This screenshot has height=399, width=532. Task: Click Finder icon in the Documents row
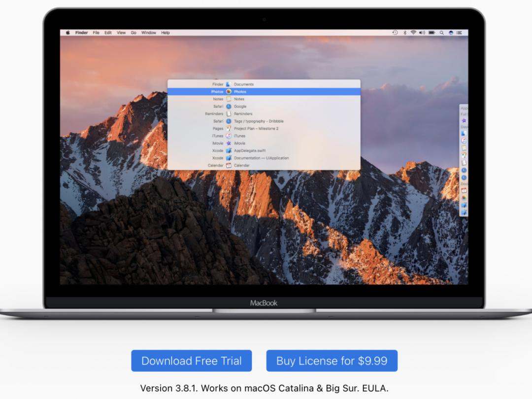pyautogui.click(x=229, y=84)
